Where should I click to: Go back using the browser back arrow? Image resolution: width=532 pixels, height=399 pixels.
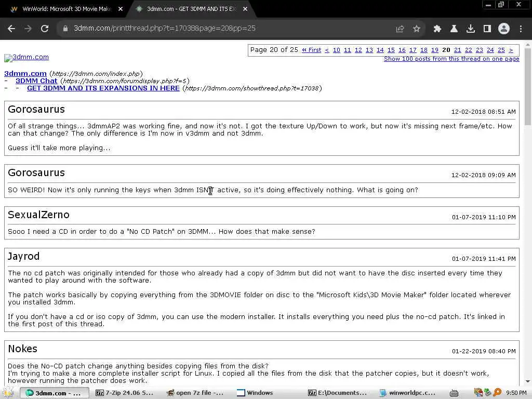point(11,29)
